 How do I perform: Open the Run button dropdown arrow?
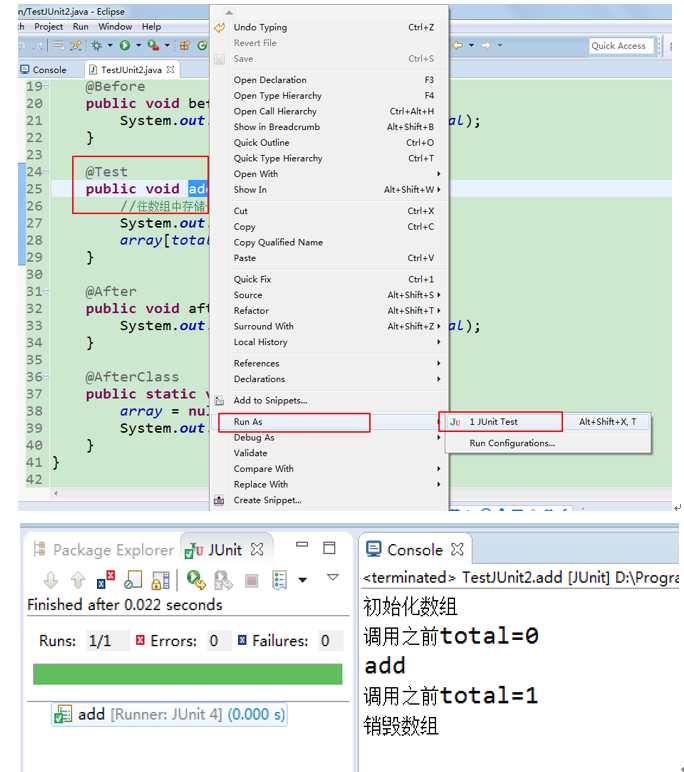[138, 45]
